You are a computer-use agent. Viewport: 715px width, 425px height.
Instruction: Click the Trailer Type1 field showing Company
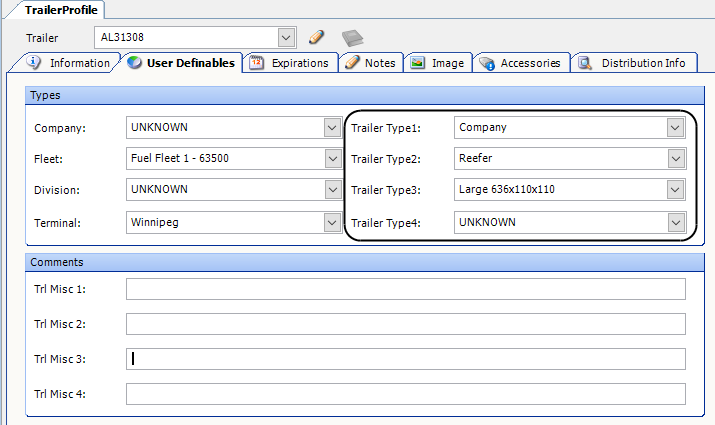[x=570, y=128]
